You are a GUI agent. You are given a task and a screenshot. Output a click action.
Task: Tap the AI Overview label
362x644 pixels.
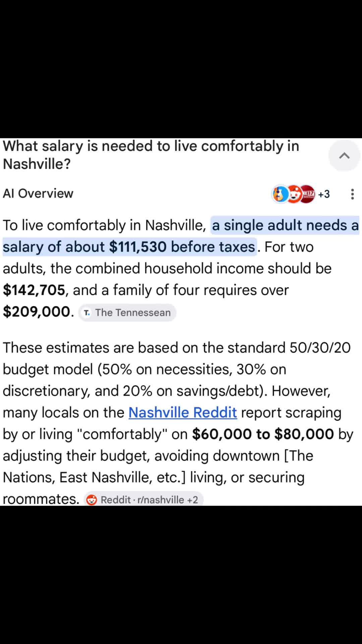[x=38, y=194]
